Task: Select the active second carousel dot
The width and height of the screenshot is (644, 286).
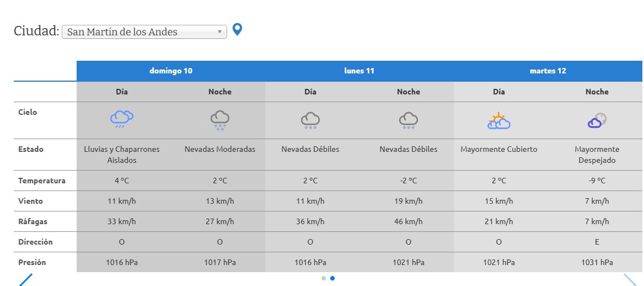Action: 332,278
